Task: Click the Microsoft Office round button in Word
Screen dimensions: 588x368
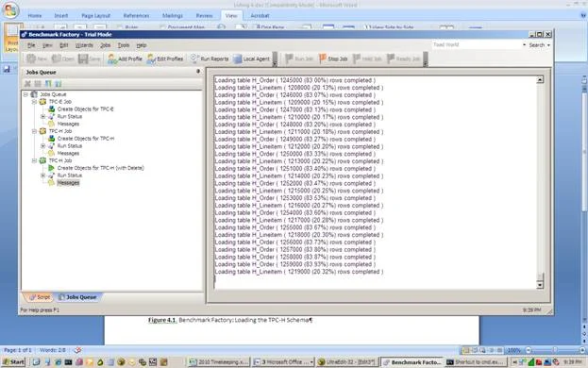Action: click(10, 10)
